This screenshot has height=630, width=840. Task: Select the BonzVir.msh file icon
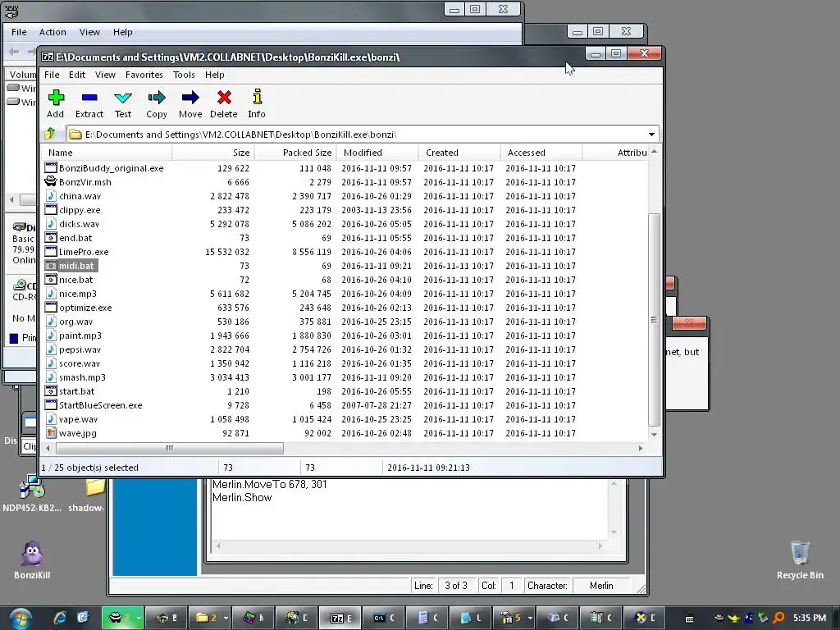[51, 182]
